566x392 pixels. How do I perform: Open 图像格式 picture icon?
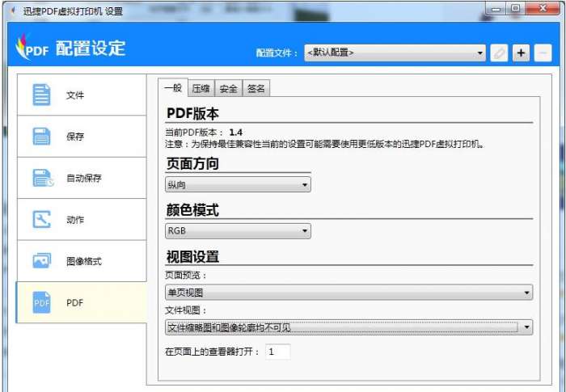[41, 260]
